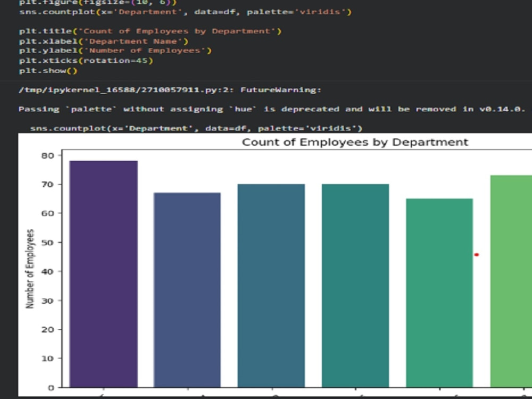Image resolution: width=532 pixels, height=399 pixels.
Task: Click the echoed sns.countplot warning line
Action: 196,128
